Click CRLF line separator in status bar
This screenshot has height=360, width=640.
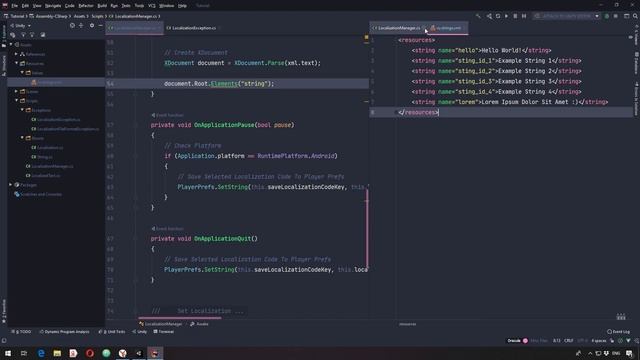pos(569,341)
